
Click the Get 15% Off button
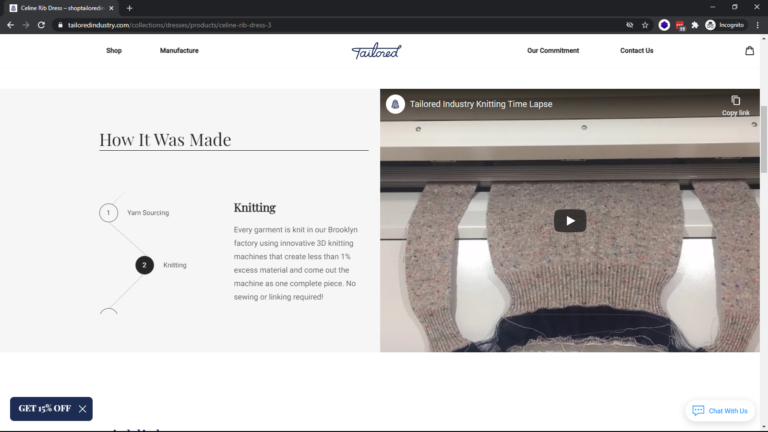pos(44,408)
